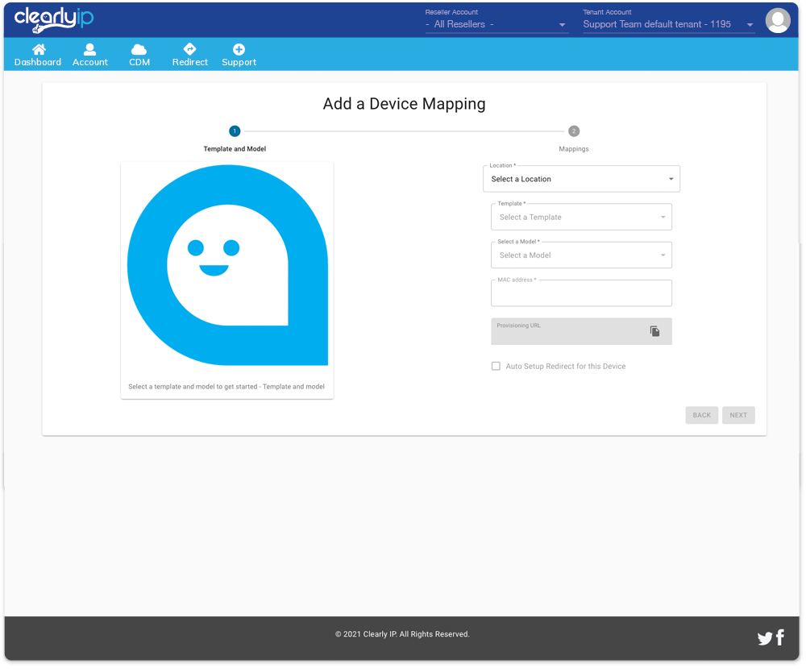Viewport: 806px width, 672px height.
Task: Click the Clearly IP logo
Action: (x=53, y=19)
